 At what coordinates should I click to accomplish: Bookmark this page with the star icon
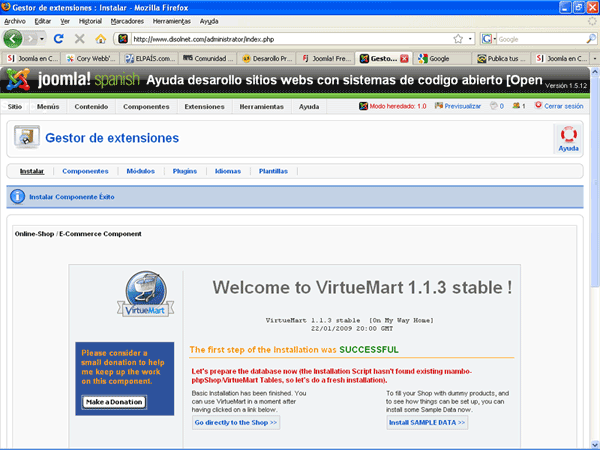tap(458, 39)
